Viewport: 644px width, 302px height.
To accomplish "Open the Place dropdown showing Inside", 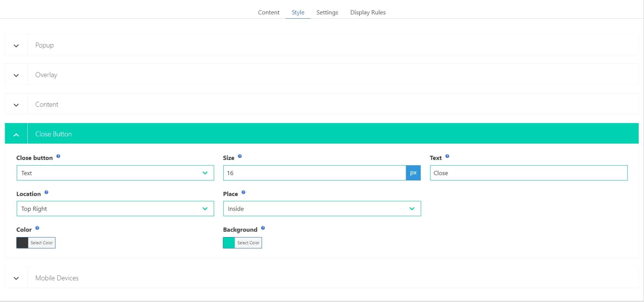I will pyautogui.click(x=322, y=209).
